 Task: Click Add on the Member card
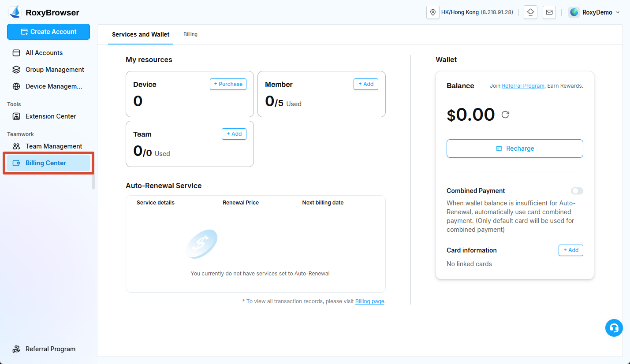pyautogui.click(x=366, y=84)
